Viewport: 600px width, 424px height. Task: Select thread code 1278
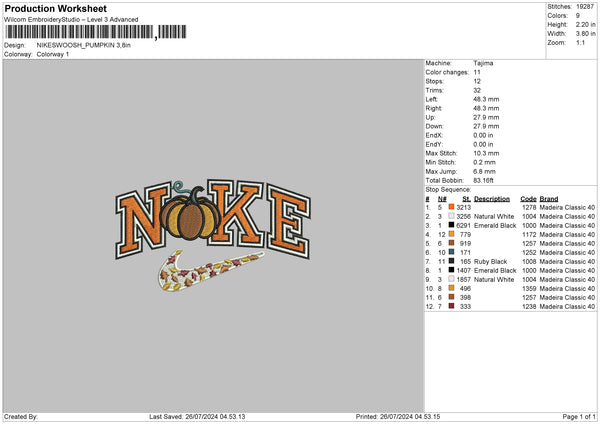coord(529,207)
